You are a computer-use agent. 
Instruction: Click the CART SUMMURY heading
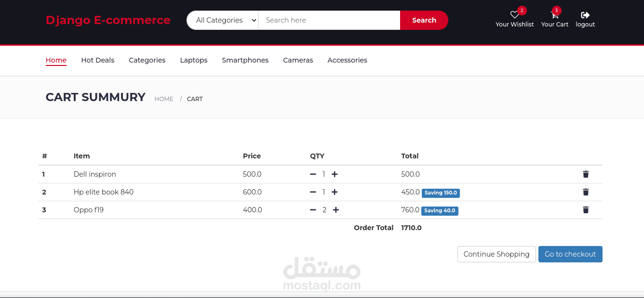(95, 97)
